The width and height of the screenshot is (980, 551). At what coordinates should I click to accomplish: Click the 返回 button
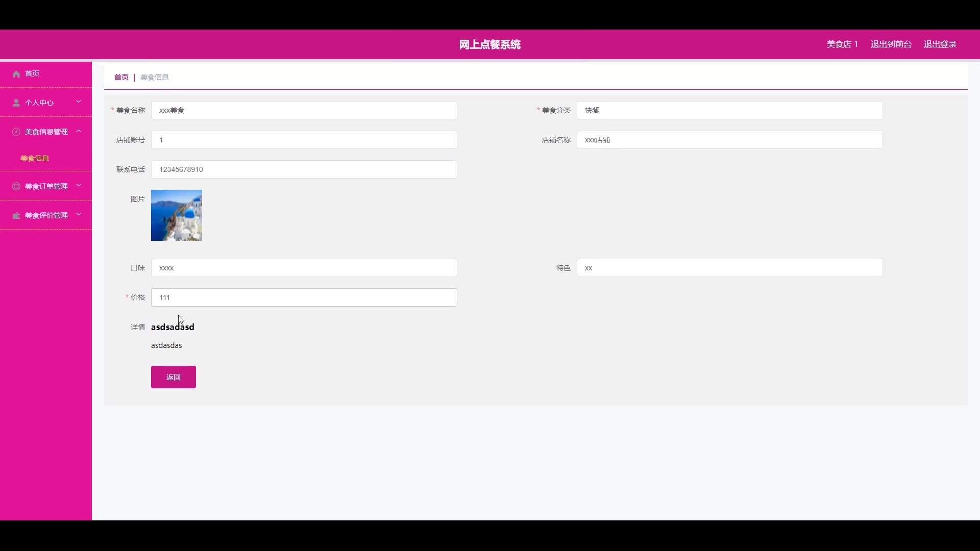click(173, 377)
